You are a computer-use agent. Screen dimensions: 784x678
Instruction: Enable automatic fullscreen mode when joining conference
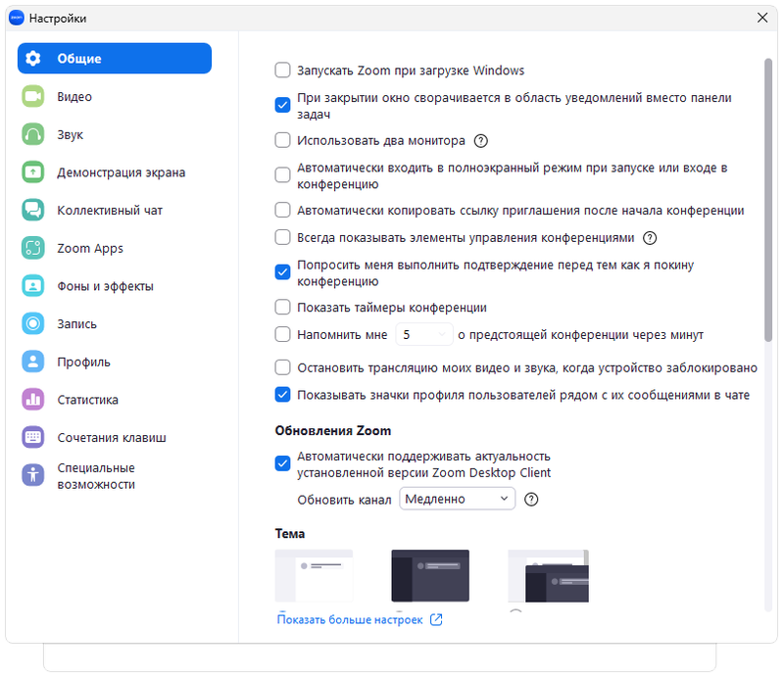(x=282, y=175)
